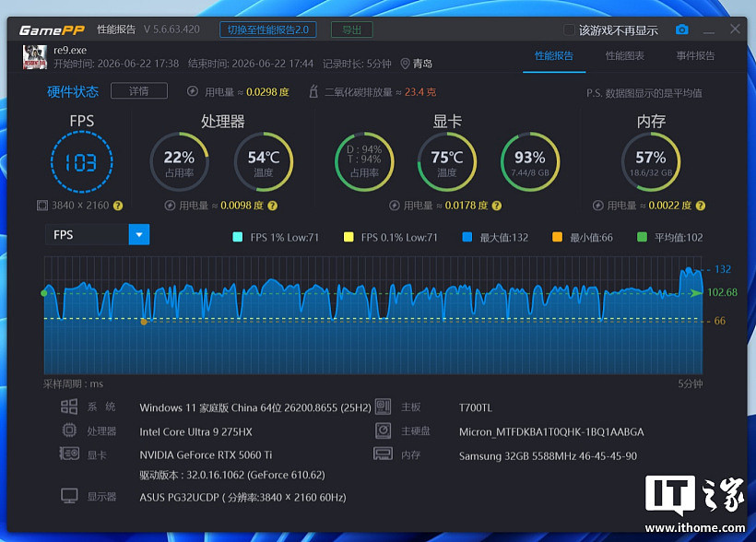This screenshot has height=542, width=756.
Task: Click the help icon next to 0.0098 度
Action: click(x=272, y=206)
